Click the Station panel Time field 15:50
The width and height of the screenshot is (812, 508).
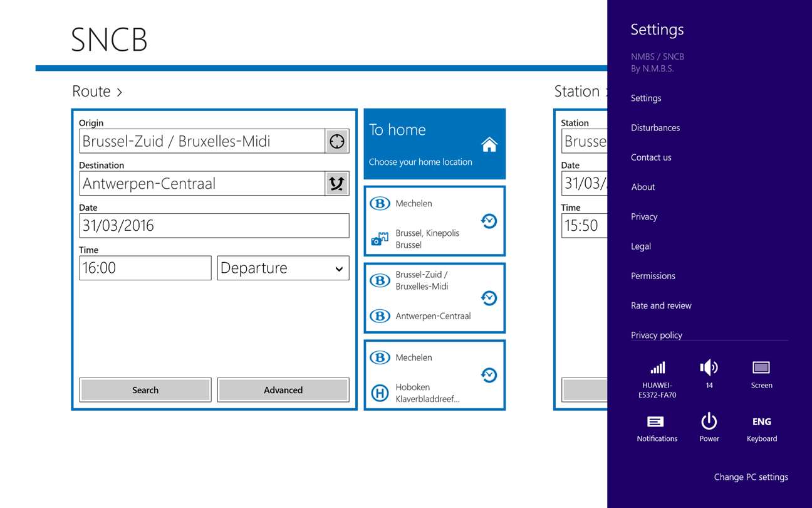point(585,226)
